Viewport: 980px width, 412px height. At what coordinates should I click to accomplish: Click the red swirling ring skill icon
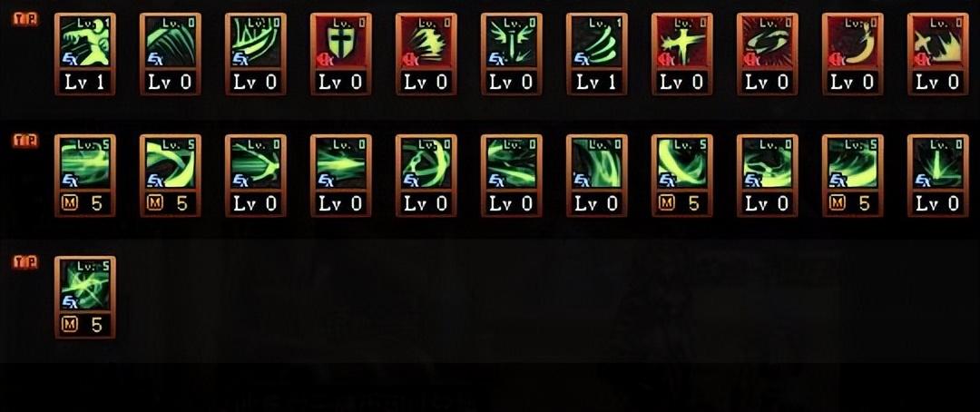tap(768, 54)
